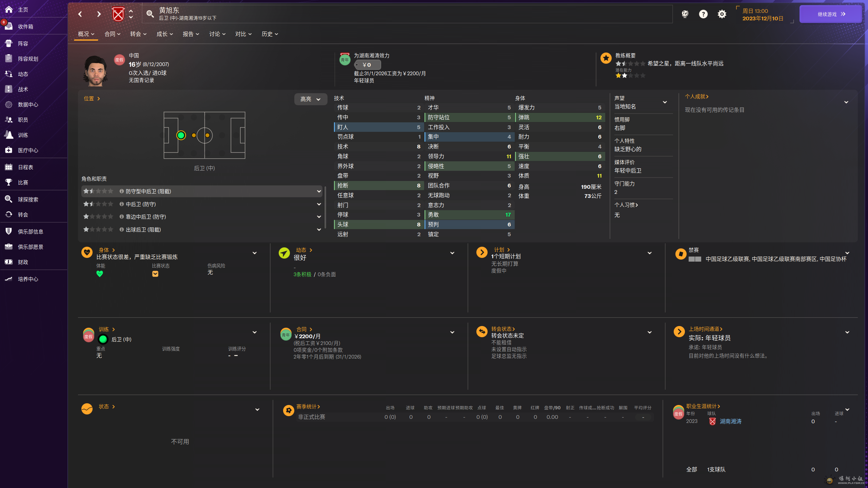Viewport: 868px width, 488px height.
Task: Open 医疗中心 medical centre icon
Action: (9, 150)
